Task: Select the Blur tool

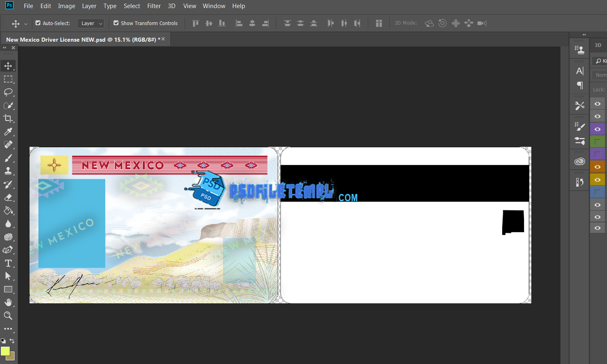Action: pos(8,224)
